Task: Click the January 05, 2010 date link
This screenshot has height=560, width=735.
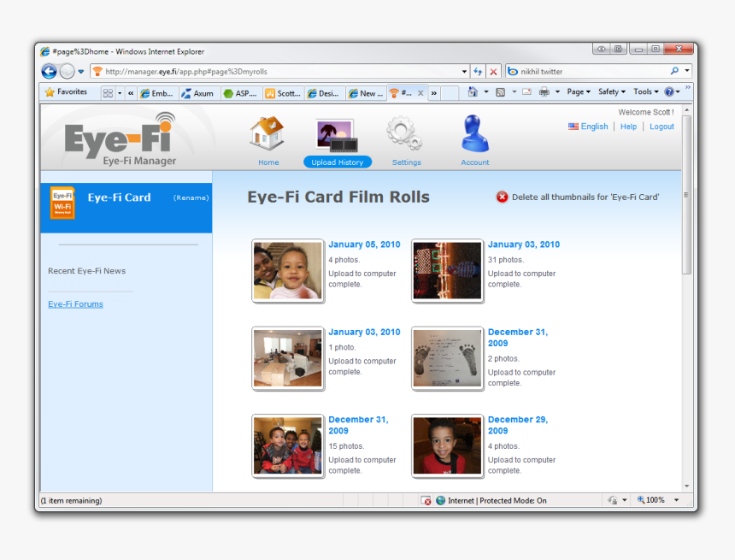Action: 364,245
